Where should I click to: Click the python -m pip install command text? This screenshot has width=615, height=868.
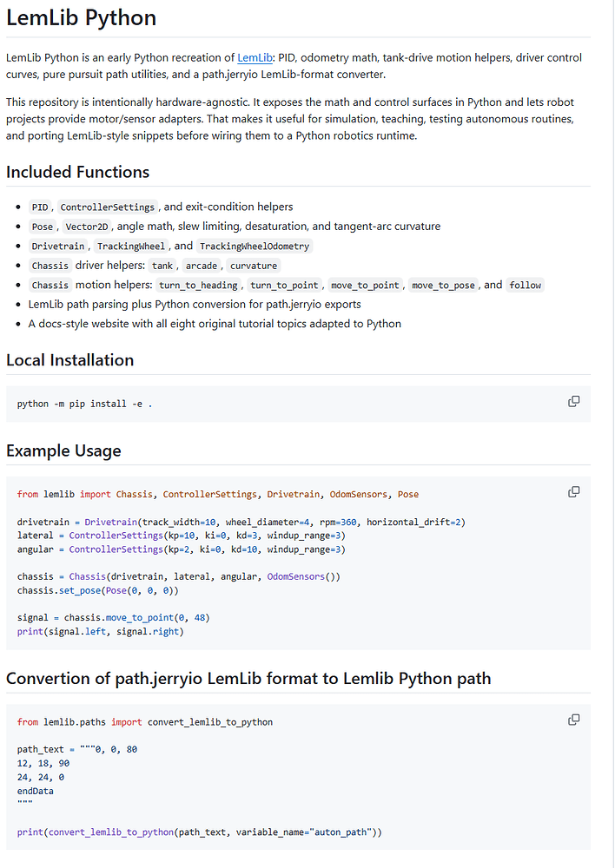click(x=85, y=404)
